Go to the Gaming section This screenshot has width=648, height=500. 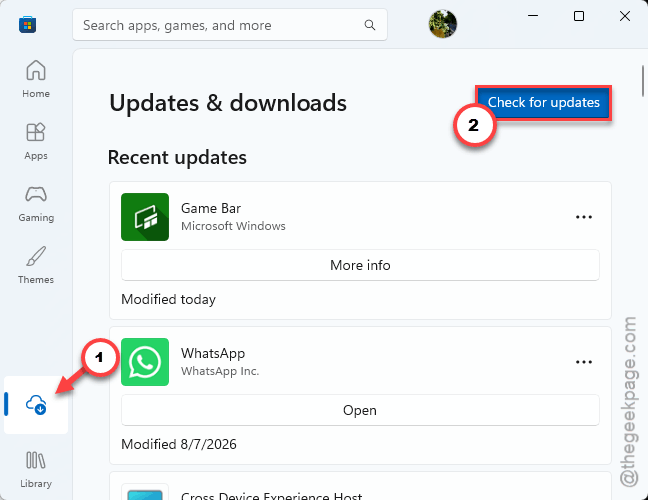pos(36,203)
